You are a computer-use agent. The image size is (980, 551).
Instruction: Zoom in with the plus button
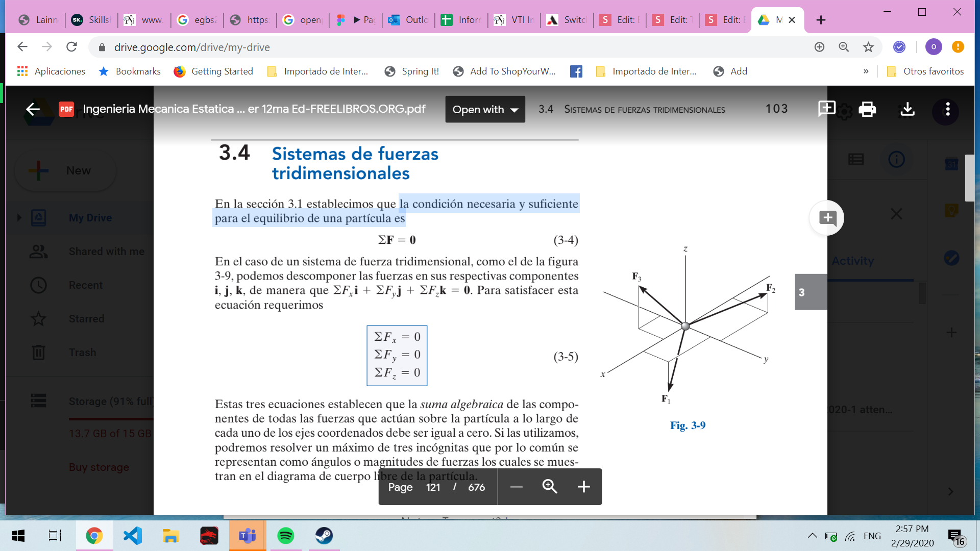pyautogui.click(x=583, y=487)
